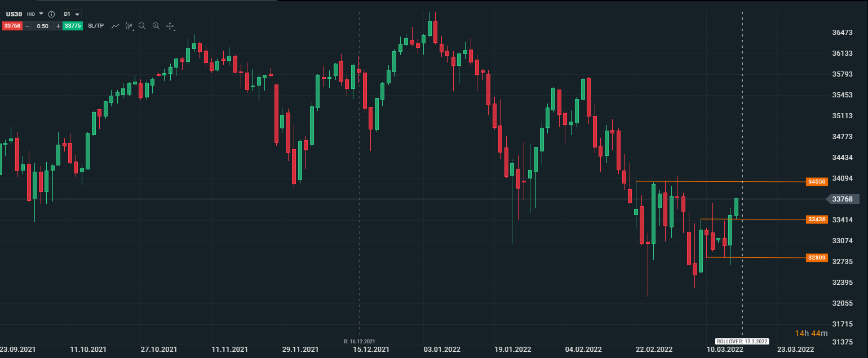Image resolution: width=868 pixels, height=358 pixels.
Task: Click the green buy price 33775
Action: click(x=73, y=26)
